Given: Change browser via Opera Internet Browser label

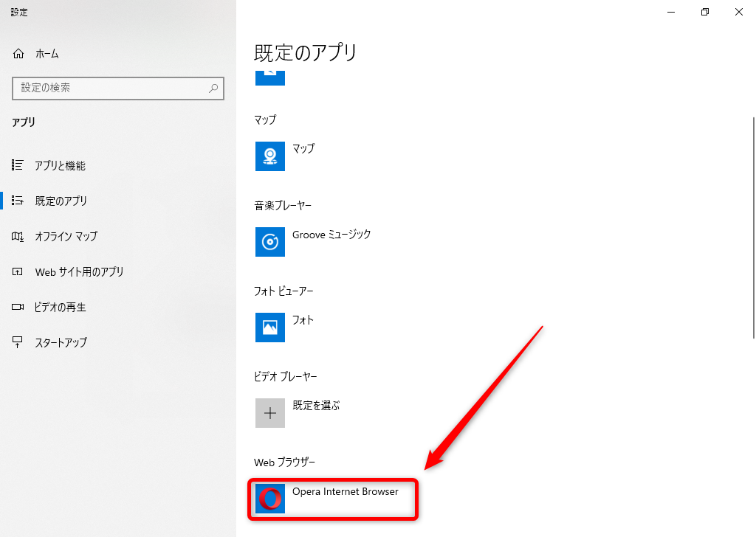Looking at the screenshot, I should 345,491.
